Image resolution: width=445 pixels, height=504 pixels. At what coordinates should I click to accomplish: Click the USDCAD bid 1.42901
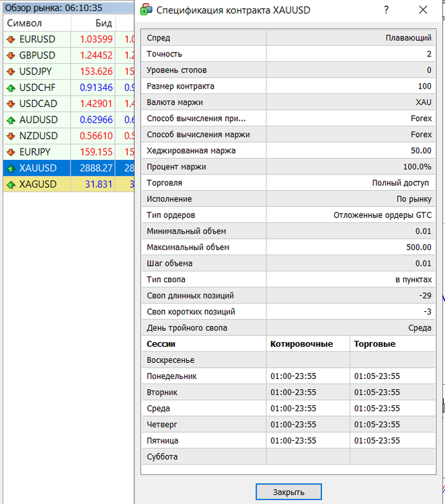(96, 103)
